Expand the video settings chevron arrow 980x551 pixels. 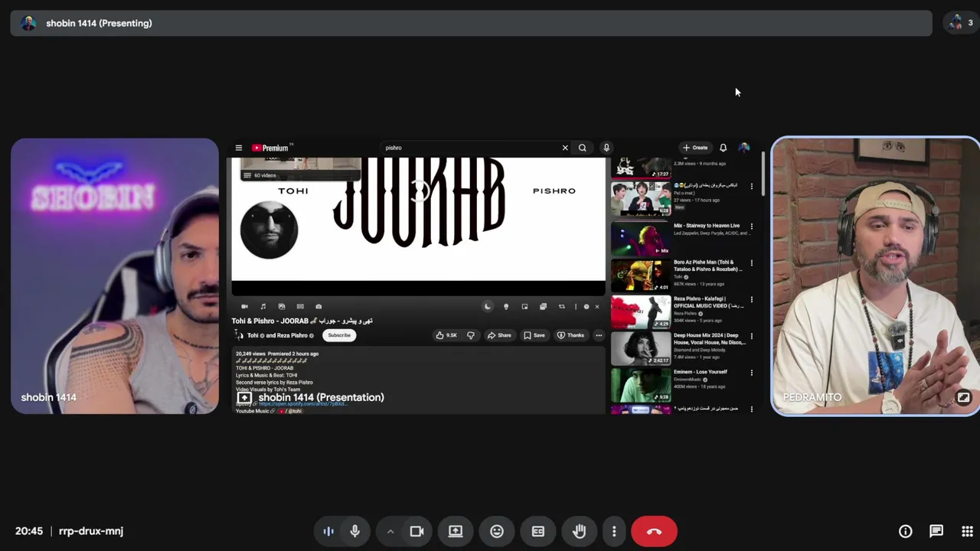(390, 531)
